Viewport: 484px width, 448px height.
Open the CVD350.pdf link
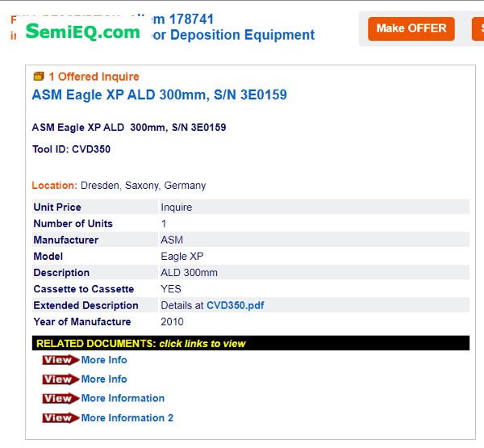coord(236,305)
